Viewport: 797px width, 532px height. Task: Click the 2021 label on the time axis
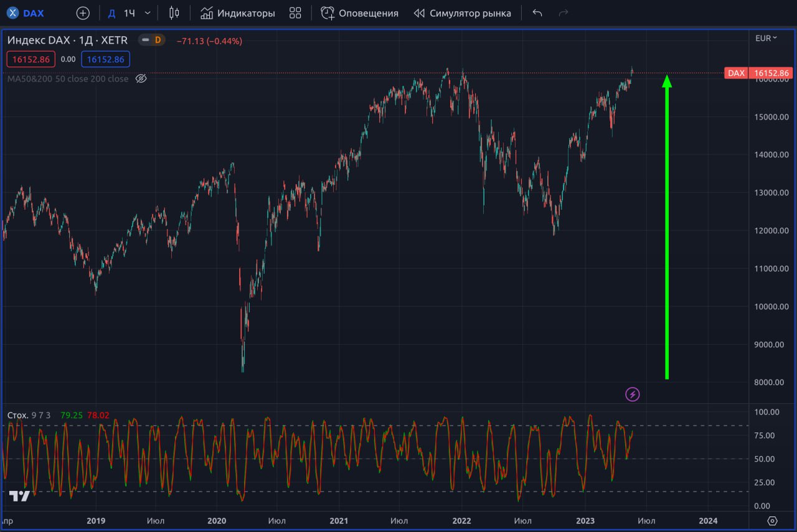point(339,521)
